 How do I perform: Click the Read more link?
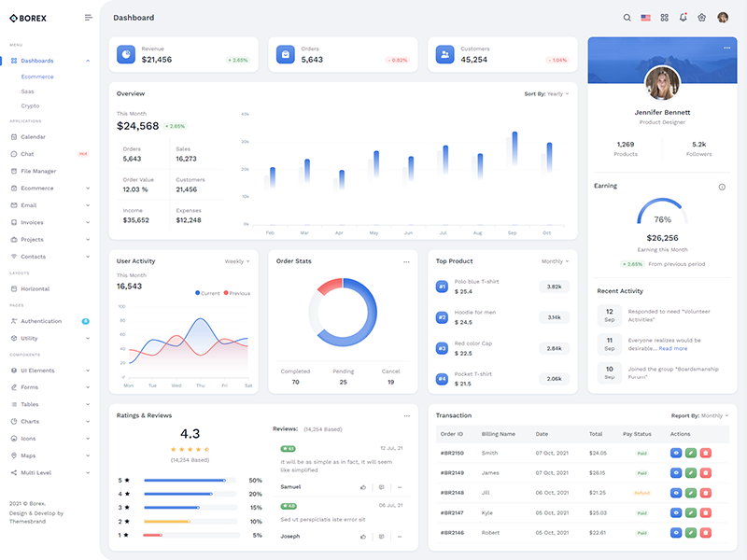pos(672,348)
